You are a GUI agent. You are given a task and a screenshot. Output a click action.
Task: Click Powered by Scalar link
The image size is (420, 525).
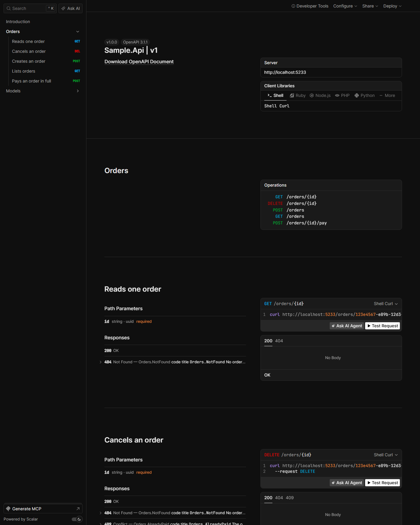pyautogui.click(x=21, y=519)
